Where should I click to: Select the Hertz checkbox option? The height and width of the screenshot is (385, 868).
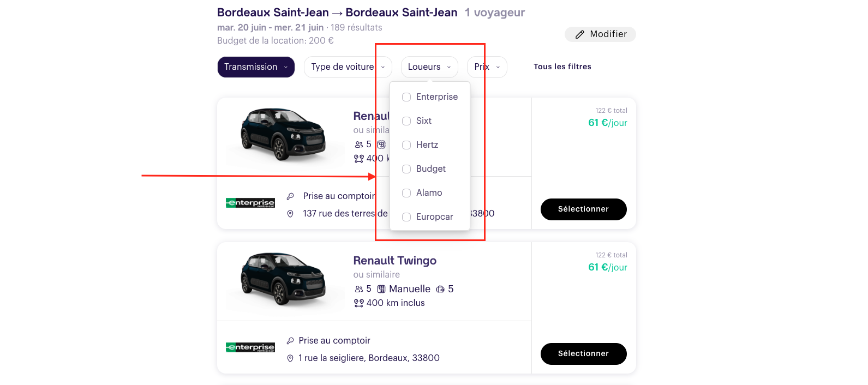[x=406, y=145]
